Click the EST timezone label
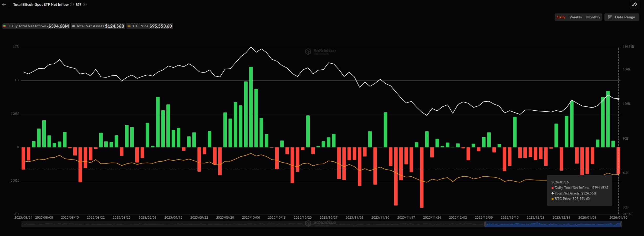644x236 pixels. tap(79, 4)
